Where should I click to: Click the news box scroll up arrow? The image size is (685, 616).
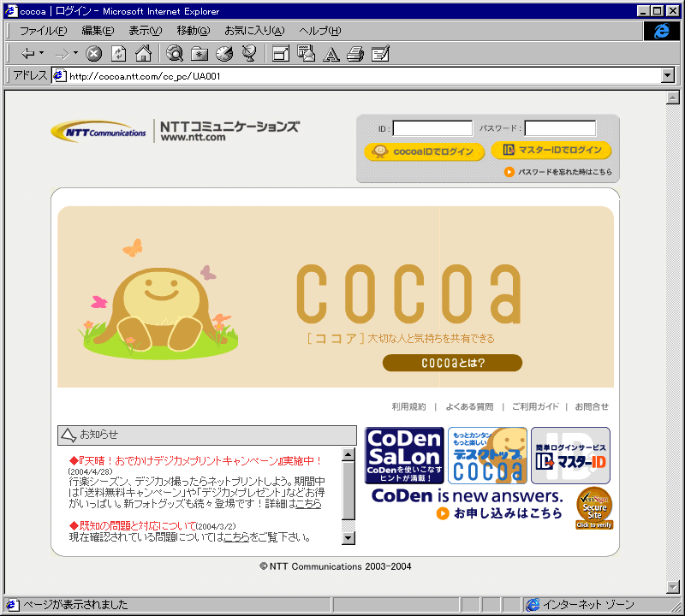point(348,454)
